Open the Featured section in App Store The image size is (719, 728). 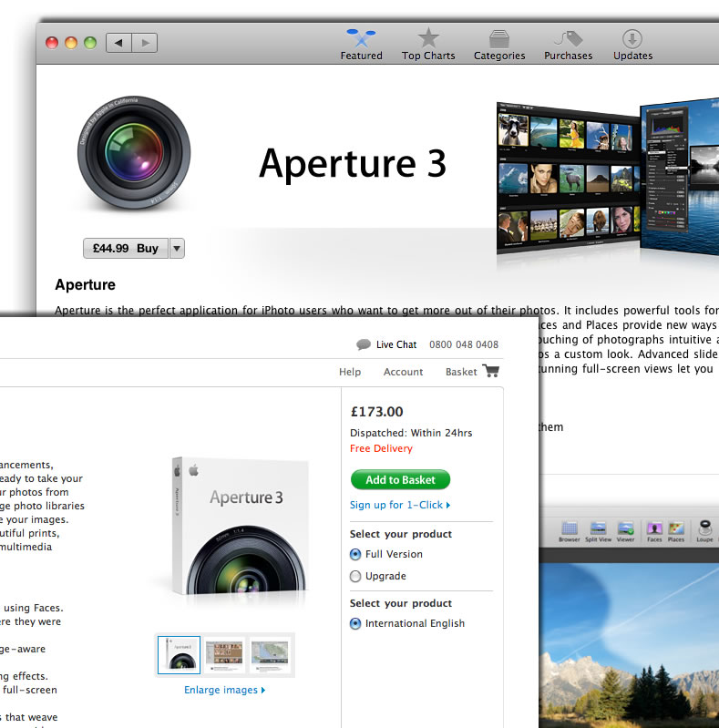[362, 45]
